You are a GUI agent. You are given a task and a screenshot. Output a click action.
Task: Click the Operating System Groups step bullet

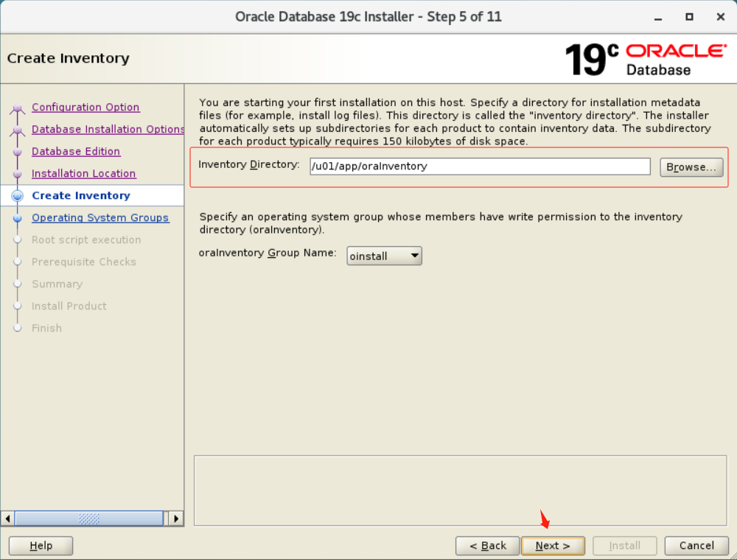18,218
